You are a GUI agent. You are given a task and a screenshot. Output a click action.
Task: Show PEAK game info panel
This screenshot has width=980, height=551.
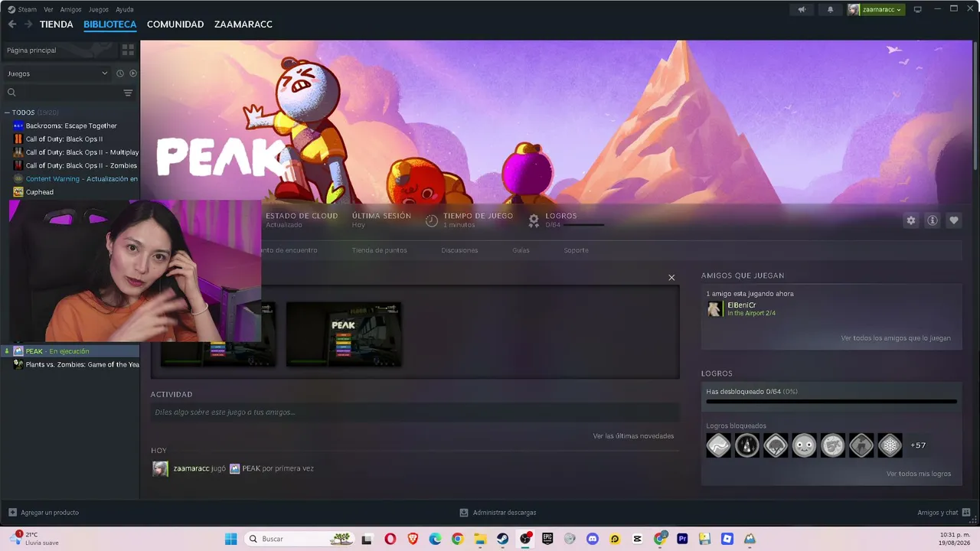coord(933,220)
